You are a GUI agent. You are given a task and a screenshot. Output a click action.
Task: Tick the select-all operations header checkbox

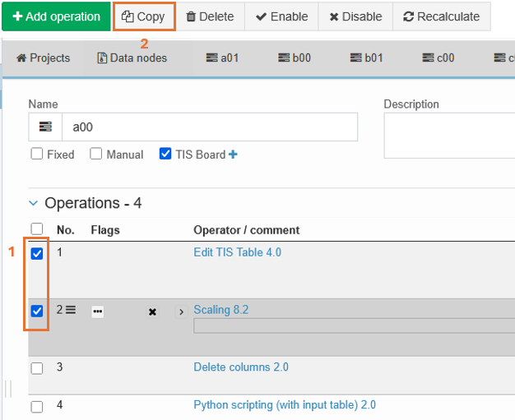point(37,228)
